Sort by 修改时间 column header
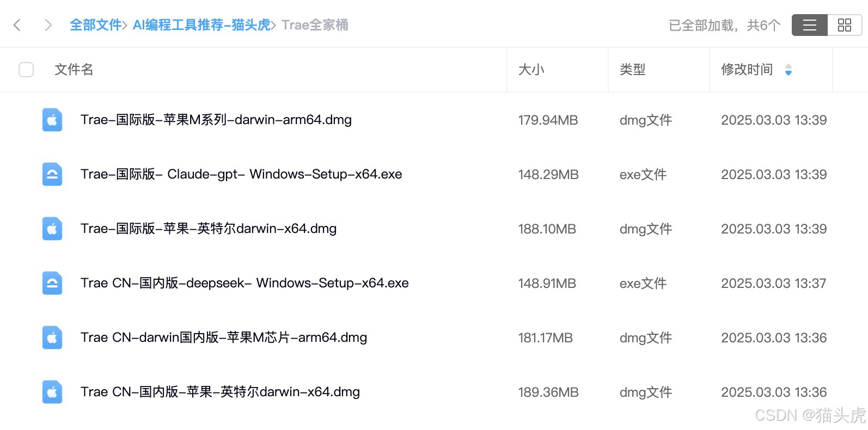 point(747,70)
